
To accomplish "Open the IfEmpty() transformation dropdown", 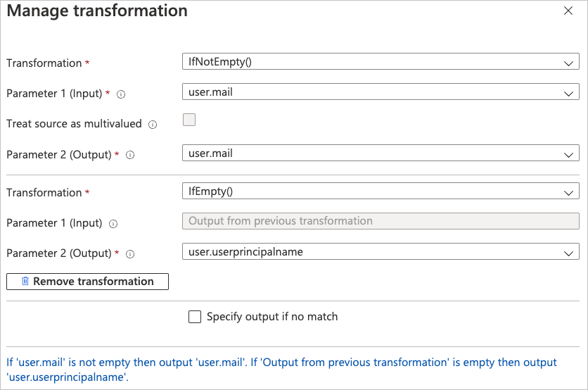I will (380, 192).
